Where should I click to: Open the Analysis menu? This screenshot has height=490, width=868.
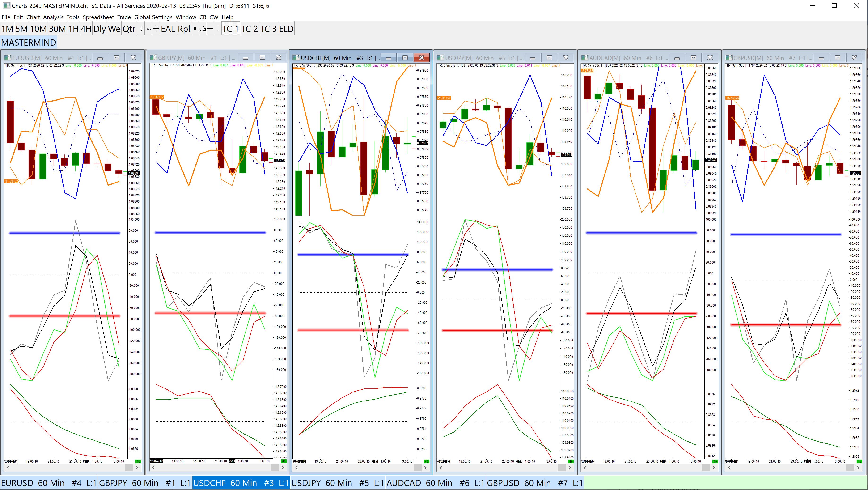53,17
